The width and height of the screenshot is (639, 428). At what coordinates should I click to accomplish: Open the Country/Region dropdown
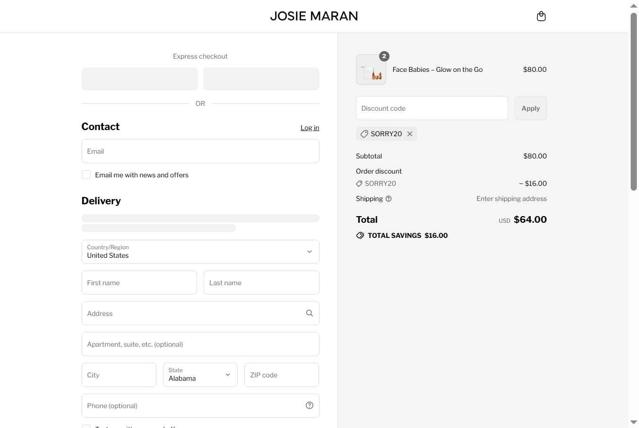[200, 252]
